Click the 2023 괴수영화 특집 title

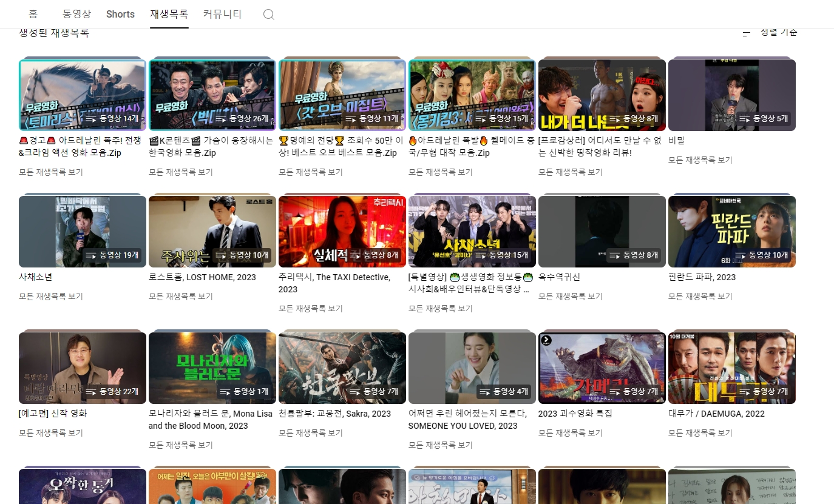[575, 414]
